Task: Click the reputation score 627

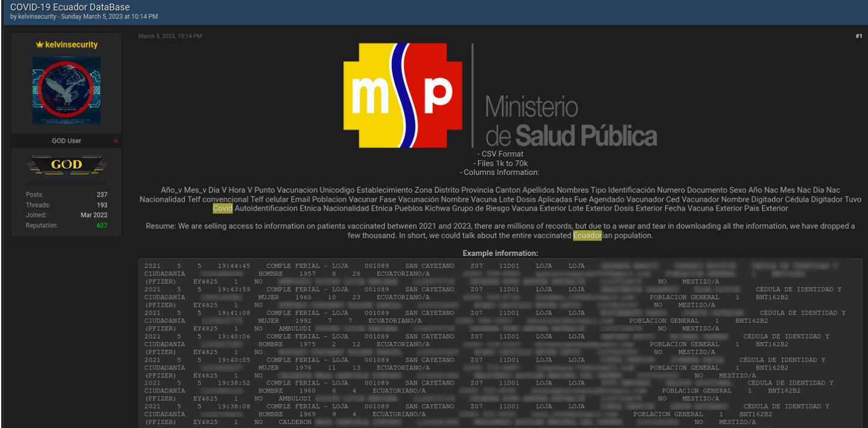Action: (101, 226)
